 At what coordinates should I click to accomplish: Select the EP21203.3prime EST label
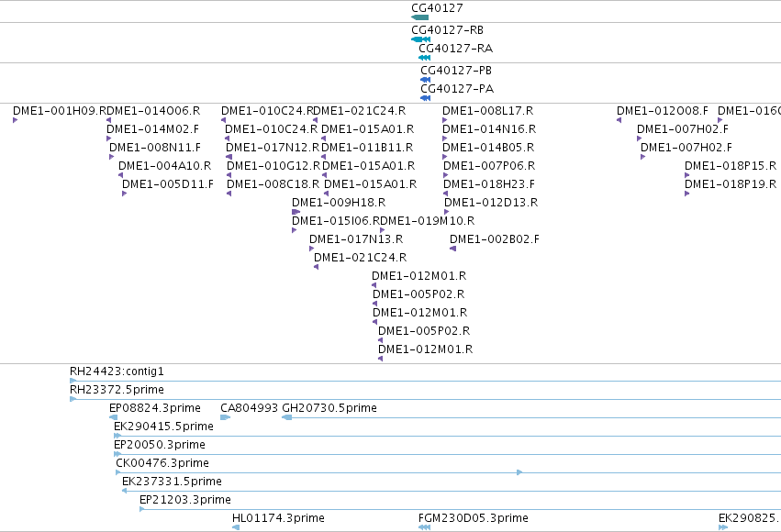[185, 500]
